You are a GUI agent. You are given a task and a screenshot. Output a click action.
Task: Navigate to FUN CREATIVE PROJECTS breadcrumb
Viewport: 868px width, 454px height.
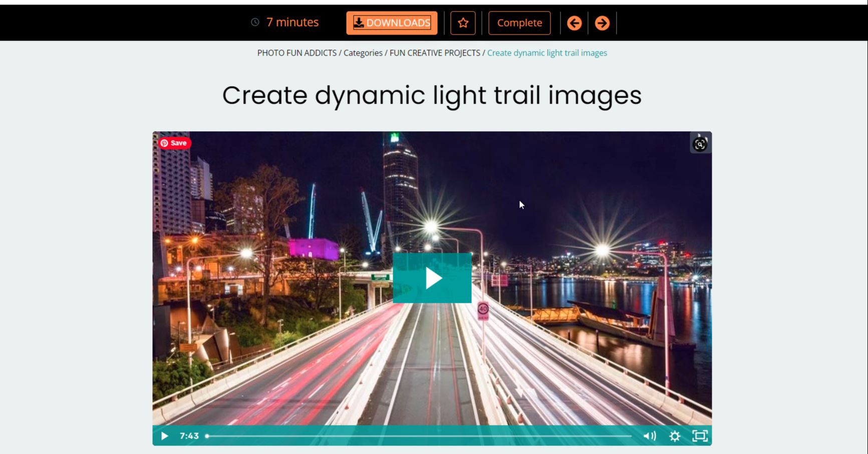pyautogui.click(x=435, y=53)
